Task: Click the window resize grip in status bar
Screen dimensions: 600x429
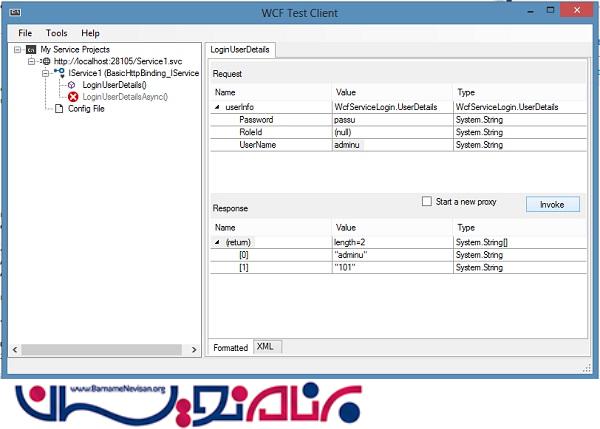Action: [587, 368]
